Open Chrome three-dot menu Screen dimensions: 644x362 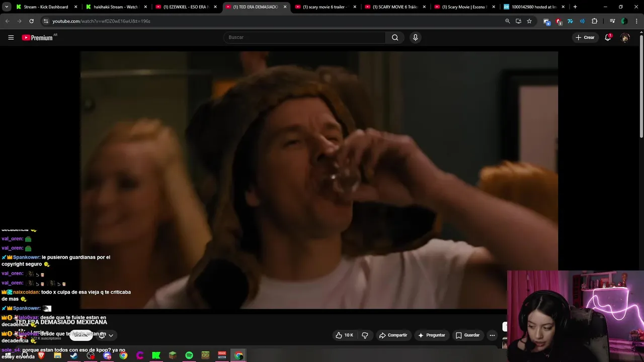point(636,21)
